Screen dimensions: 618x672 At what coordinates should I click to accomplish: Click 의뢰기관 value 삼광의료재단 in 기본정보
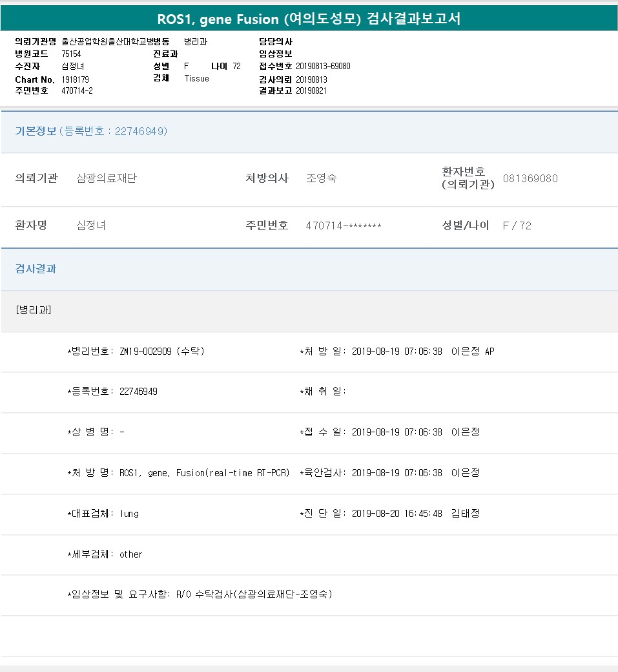point(107,178)
